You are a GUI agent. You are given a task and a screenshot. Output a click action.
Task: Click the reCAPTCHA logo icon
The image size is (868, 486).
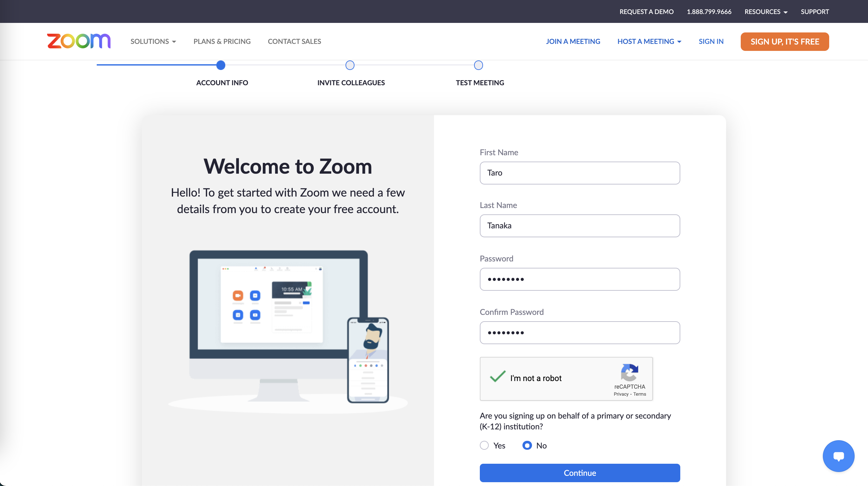tap(629, 372)
